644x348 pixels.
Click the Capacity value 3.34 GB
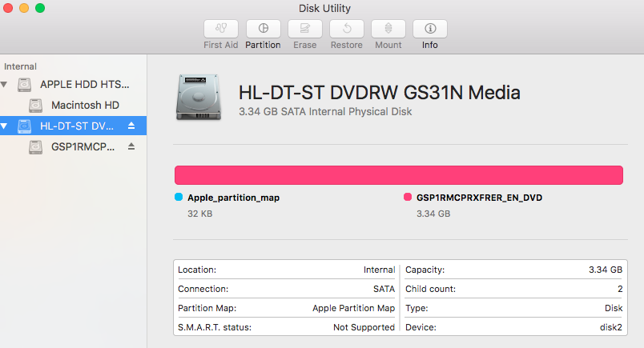pyautogui.click(x=606, y=270)
